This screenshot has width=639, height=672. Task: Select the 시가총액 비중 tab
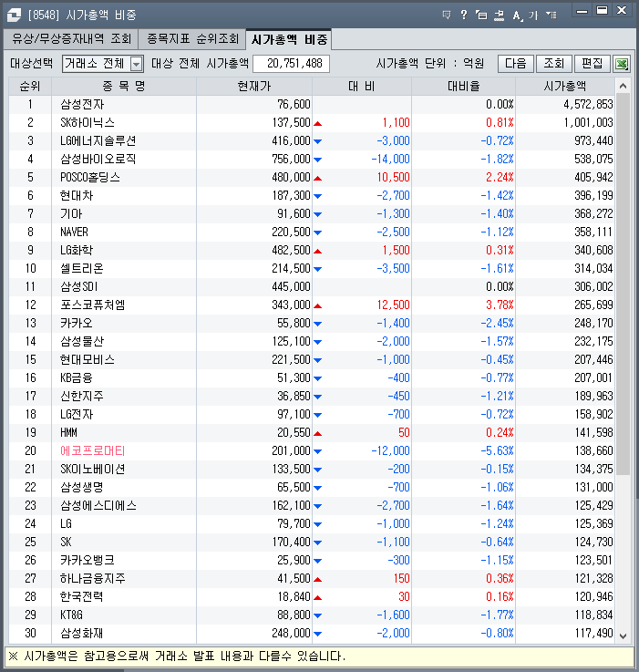pos(289,39)
